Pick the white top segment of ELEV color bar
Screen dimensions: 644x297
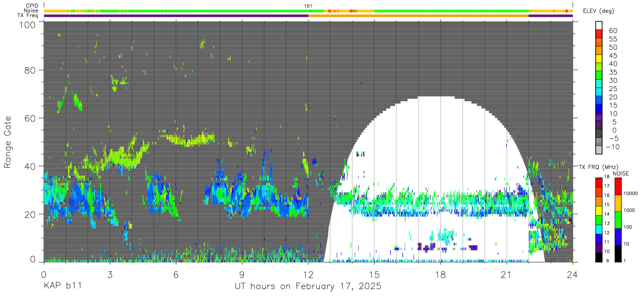tap(599, 25)
